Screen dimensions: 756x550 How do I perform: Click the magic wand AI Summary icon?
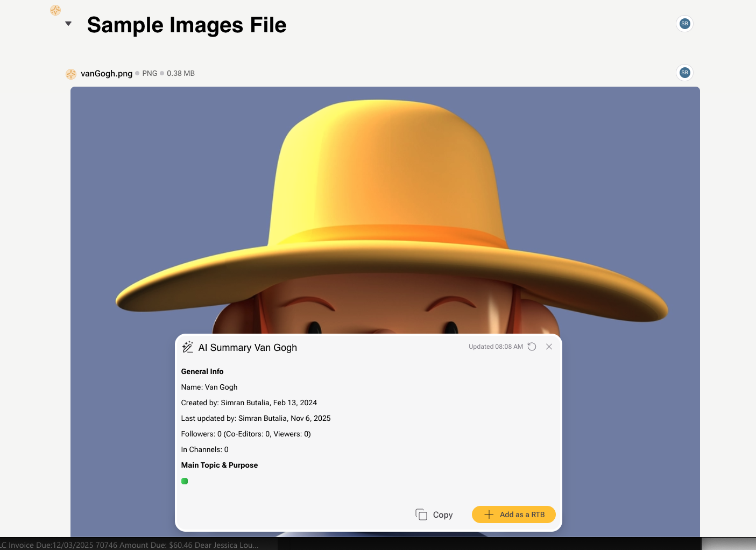pyautogui.click(x=187, y=347)
